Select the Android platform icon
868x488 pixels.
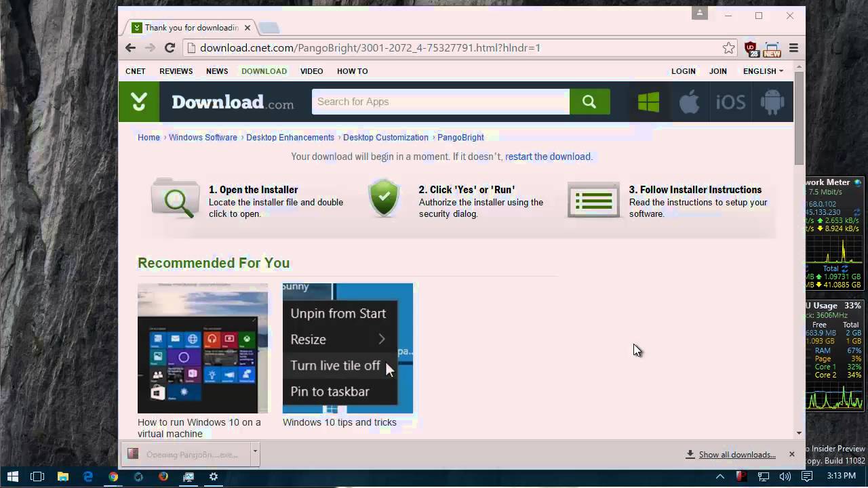pos(772,102)
